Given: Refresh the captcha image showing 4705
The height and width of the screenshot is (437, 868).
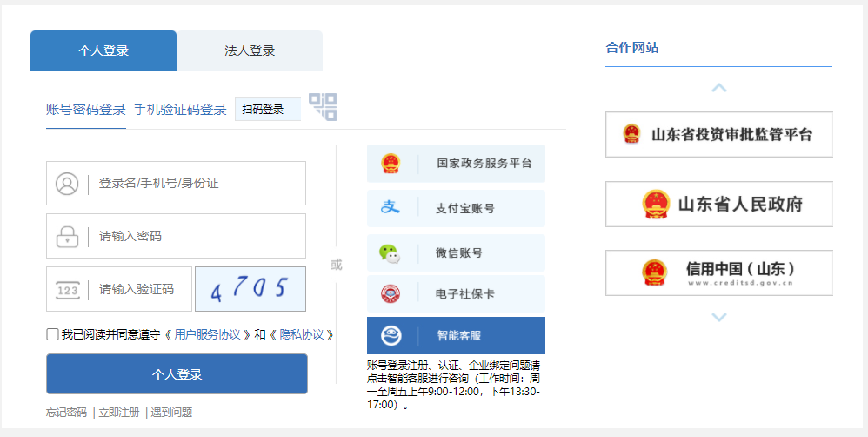Looking at the screenshot, I should (250, 289).
